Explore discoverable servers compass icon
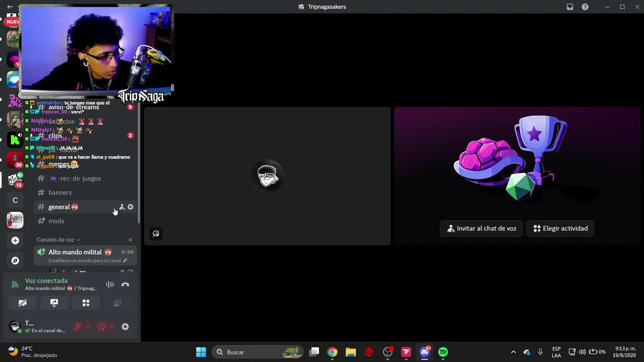The height and width of the screenshot is (362, 644). click(15, 260)
